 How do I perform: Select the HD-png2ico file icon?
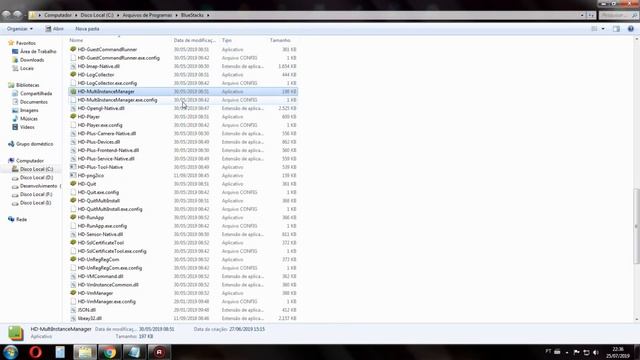[x=73, y=176]
